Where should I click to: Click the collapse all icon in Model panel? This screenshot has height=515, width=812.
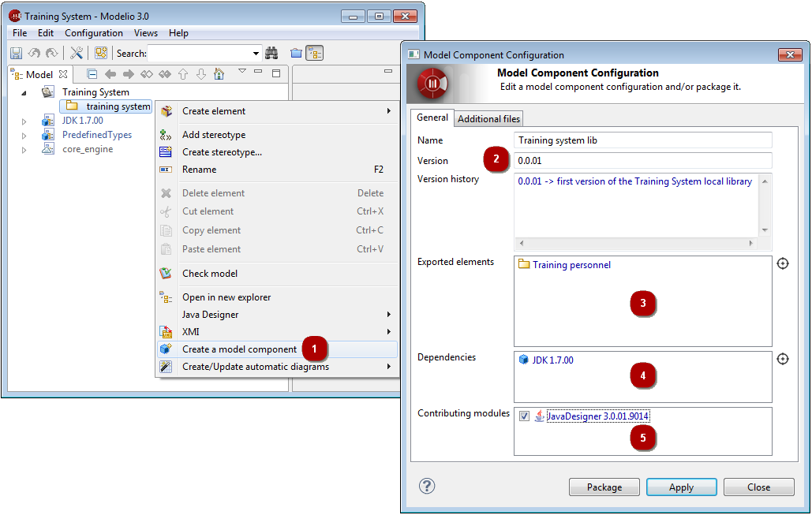(92, 74)
